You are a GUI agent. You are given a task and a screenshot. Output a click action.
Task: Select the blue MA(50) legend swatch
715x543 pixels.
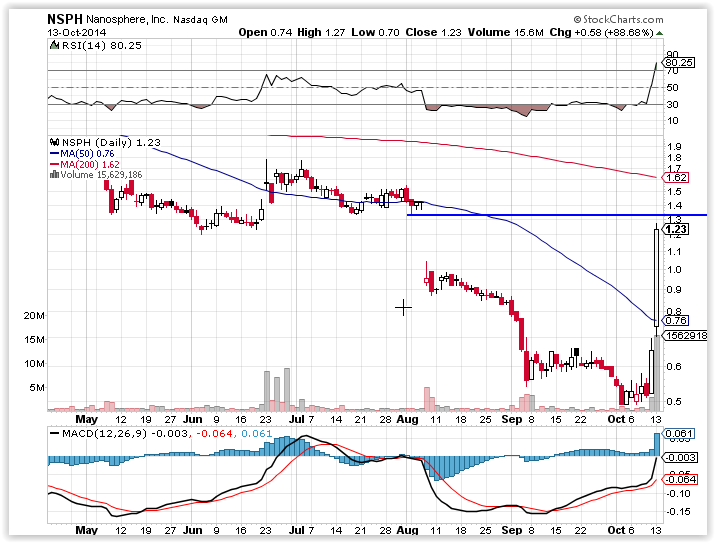click(54, 153)
